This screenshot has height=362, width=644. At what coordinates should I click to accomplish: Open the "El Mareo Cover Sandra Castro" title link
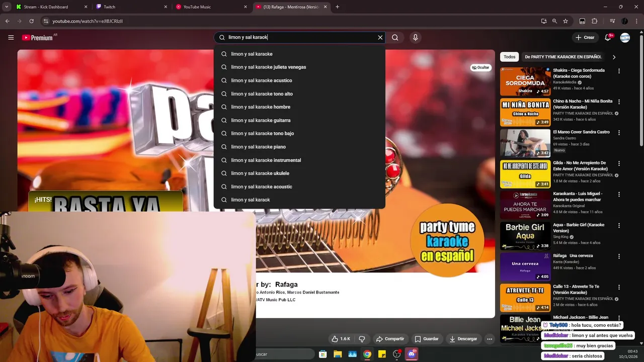(x=581, y=132)
